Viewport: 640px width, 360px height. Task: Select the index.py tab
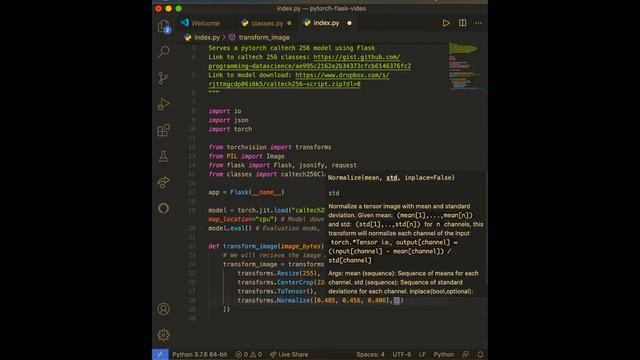click(326, 23)
